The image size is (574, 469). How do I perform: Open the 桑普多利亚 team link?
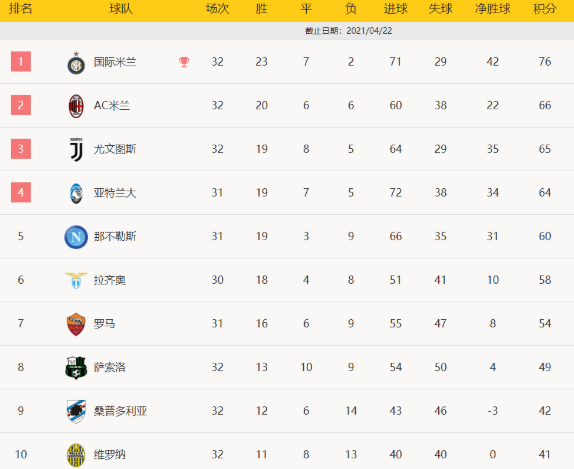[x=120, y=411]
